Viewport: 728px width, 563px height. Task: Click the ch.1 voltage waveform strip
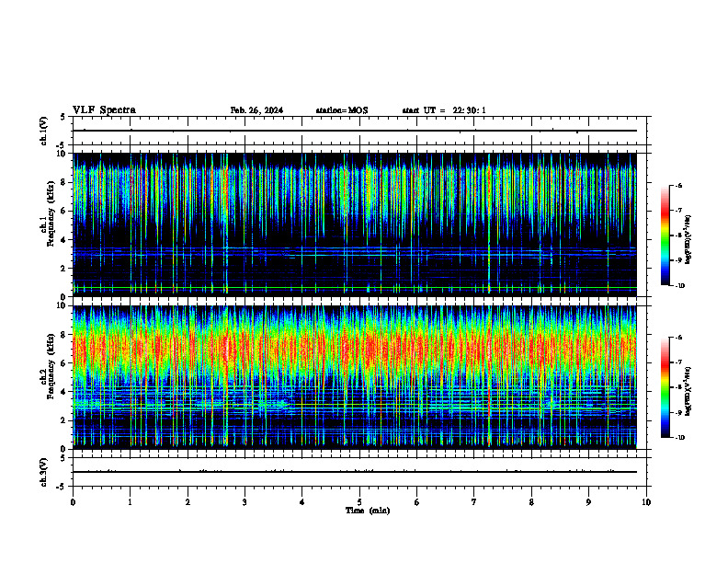coord(359,131)
